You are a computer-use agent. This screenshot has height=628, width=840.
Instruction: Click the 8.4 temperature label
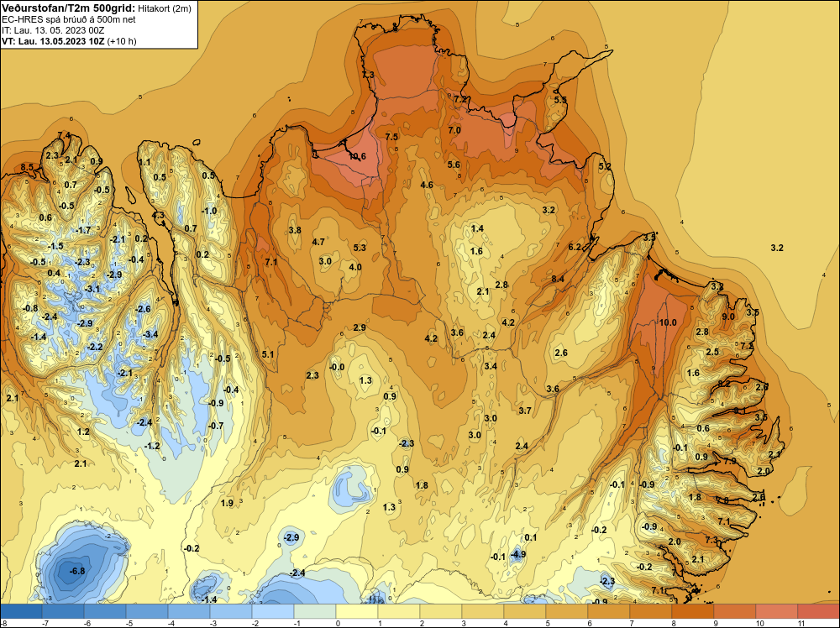(x=558, y=279)
